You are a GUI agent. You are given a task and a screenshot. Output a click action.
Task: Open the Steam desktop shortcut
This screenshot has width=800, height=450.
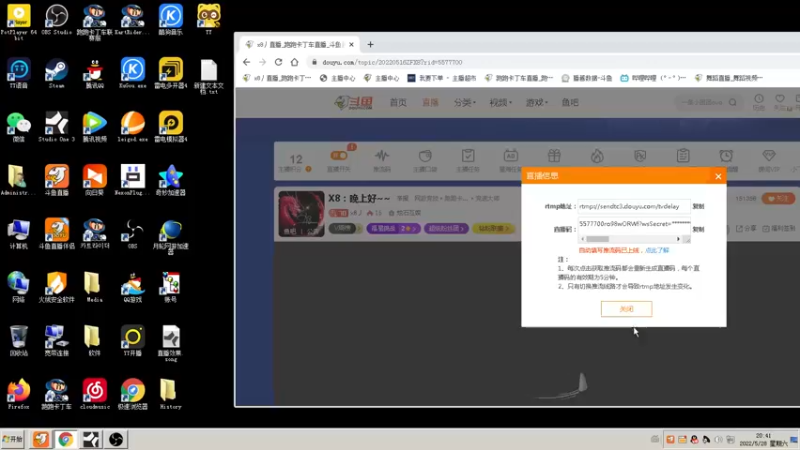(x=57, y=74)
